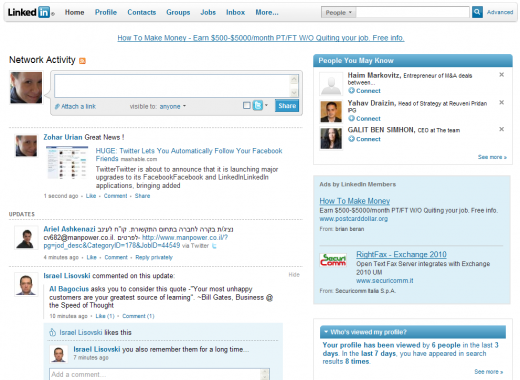See more people you may know
This screenshot has height=380, width=520.
492,157
